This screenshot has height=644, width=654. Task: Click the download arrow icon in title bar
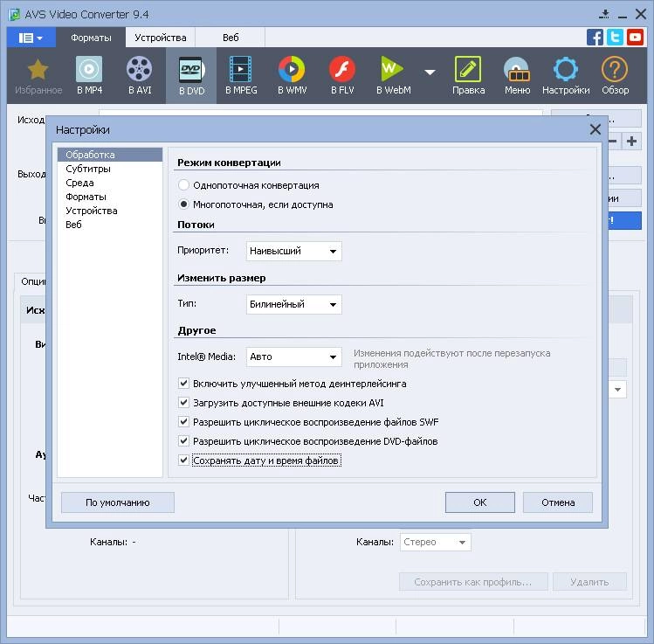(604, 14)
